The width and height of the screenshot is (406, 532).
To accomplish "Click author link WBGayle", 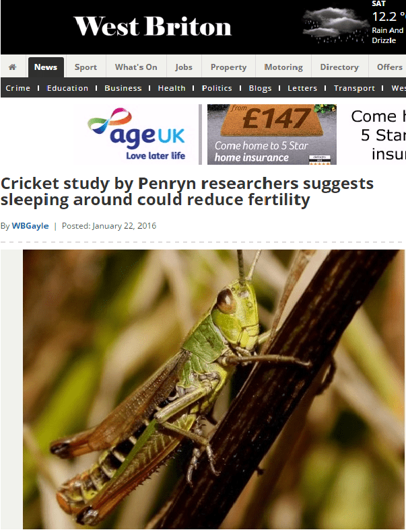I will (x=30, y=226).
